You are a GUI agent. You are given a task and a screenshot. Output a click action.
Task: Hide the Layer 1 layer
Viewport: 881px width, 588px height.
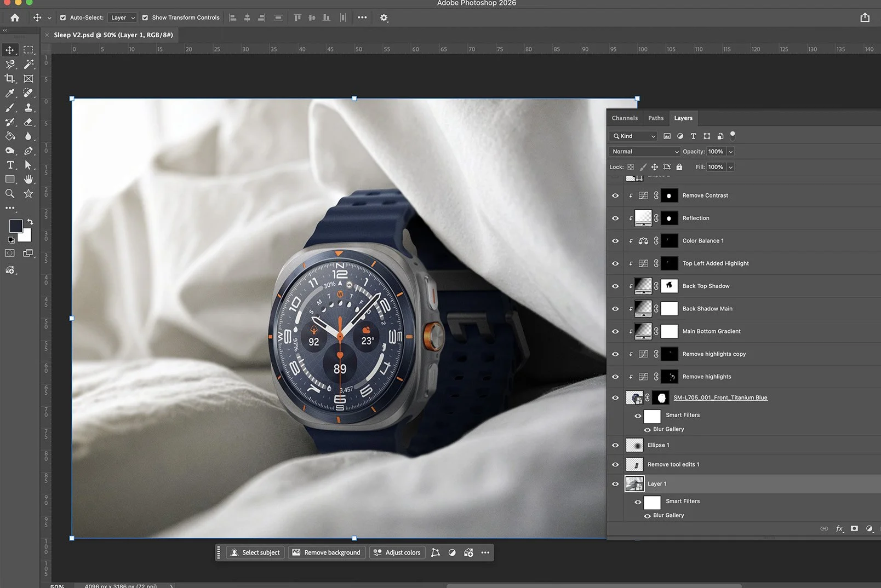615,484
